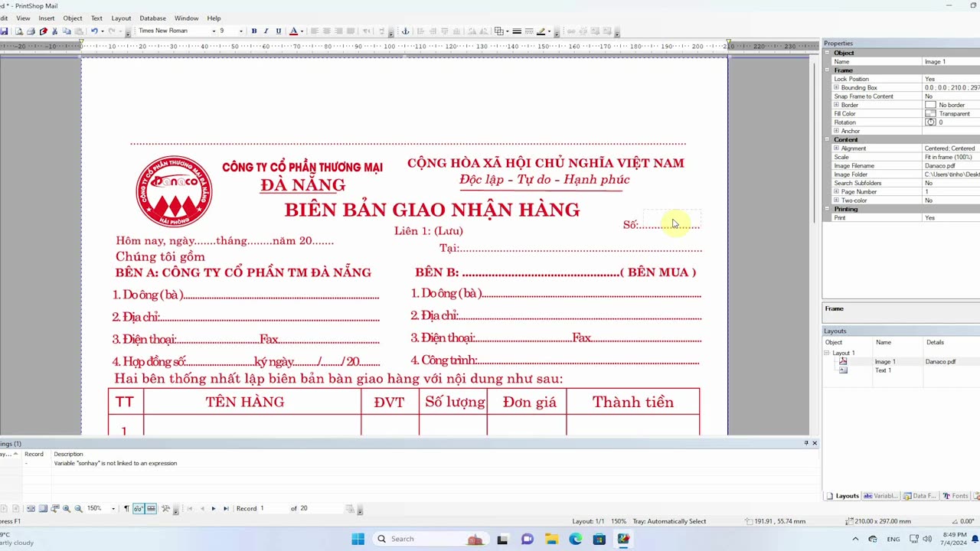Click the font color A icon
The width and height of the screenshot is (980, 551).
(293, 31)
